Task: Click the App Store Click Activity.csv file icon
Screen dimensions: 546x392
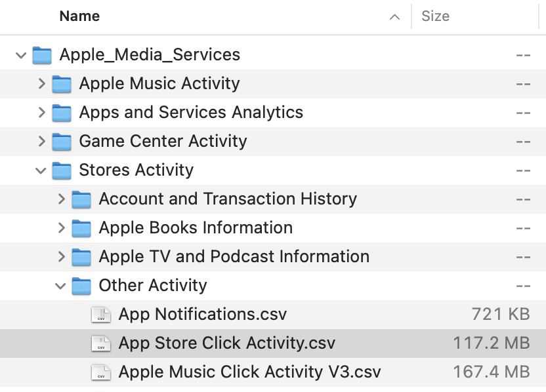Action: [x=101, y=343]
